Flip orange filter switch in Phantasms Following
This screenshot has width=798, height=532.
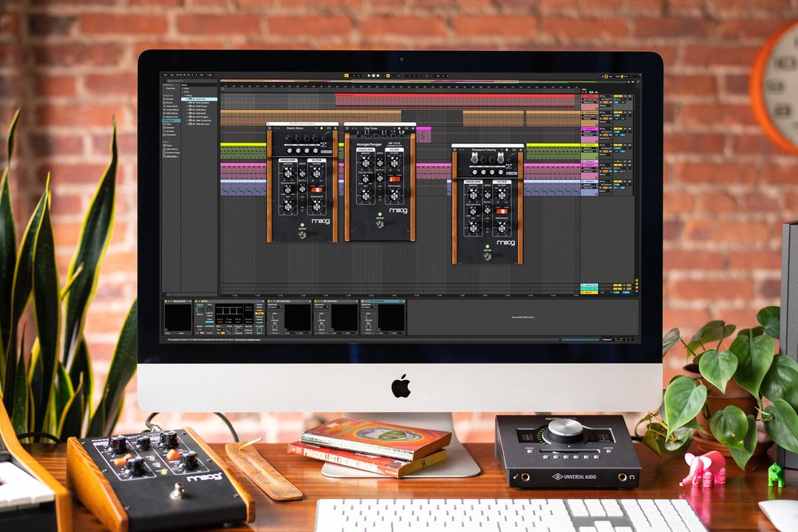pyautogui.click(x=502, y=211)
